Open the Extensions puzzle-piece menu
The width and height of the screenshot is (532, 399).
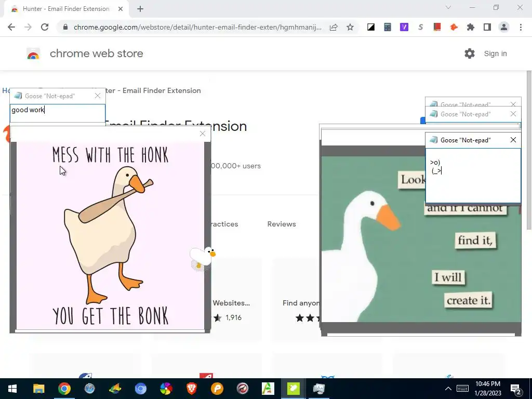point(471,27)
